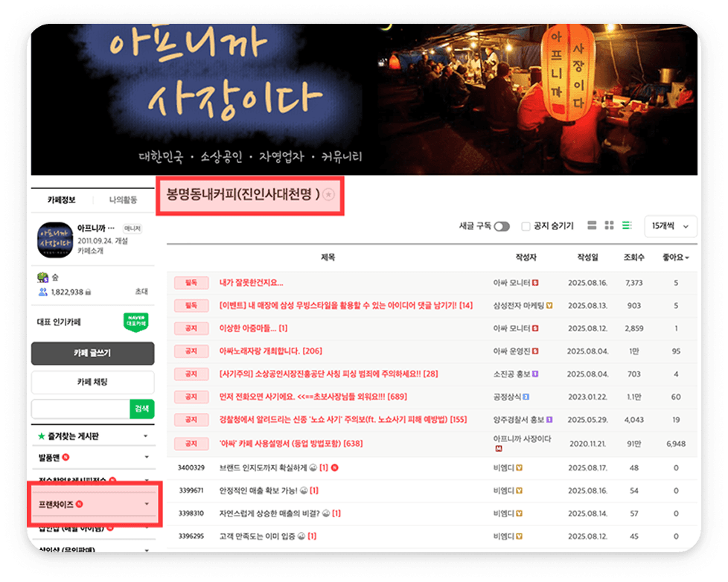Click the new red badge beside 프랜차이즈
This screenshot has width=728, height=582.
(x=80, y=504)
